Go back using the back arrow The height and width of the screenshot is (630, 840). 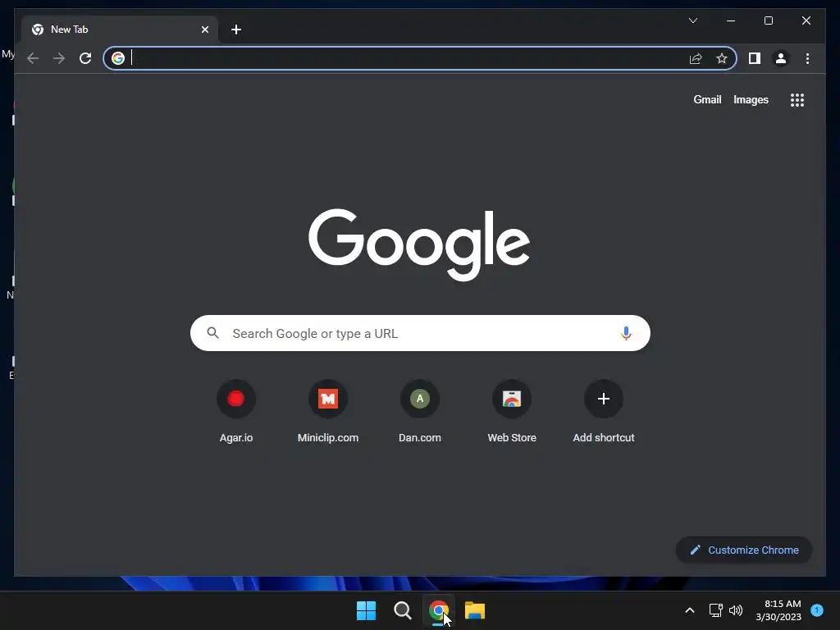[33, 58]
